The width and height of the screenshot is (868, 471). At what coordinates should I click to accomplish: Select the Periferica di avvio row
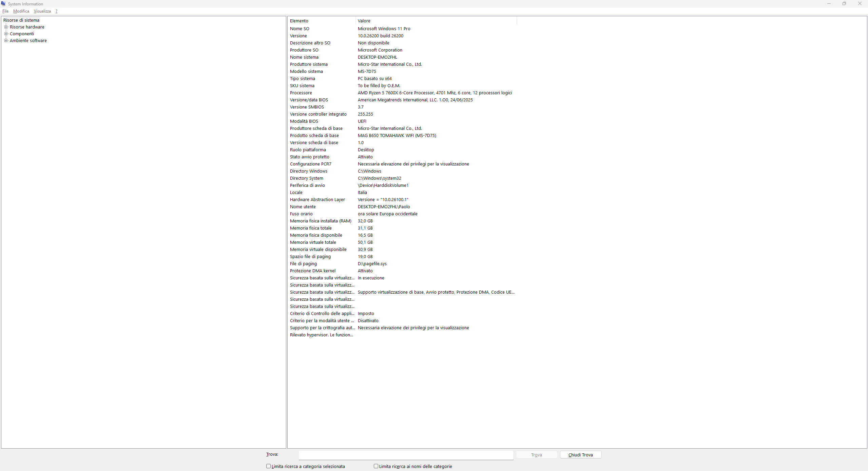402,185
